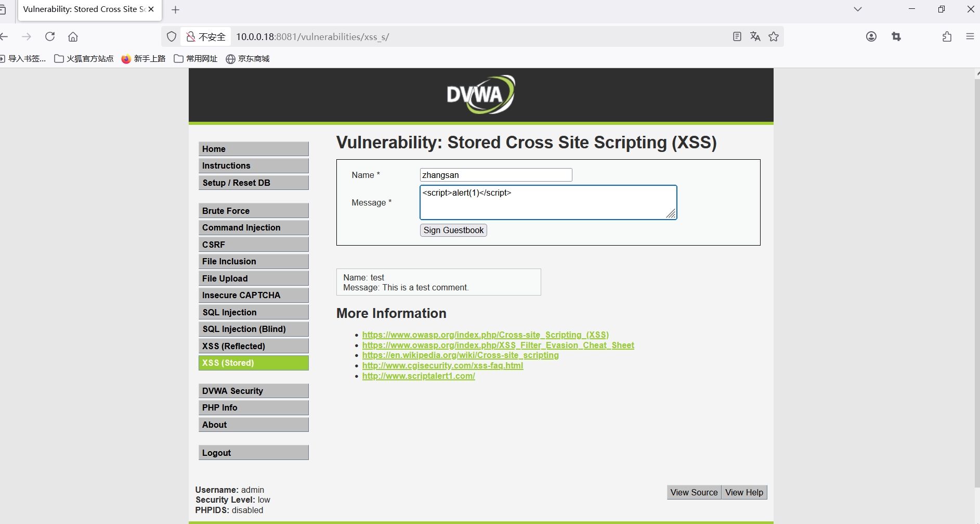This screenshot has height=524, width=980.
Task: Open the About page
Action: point(254,425)
